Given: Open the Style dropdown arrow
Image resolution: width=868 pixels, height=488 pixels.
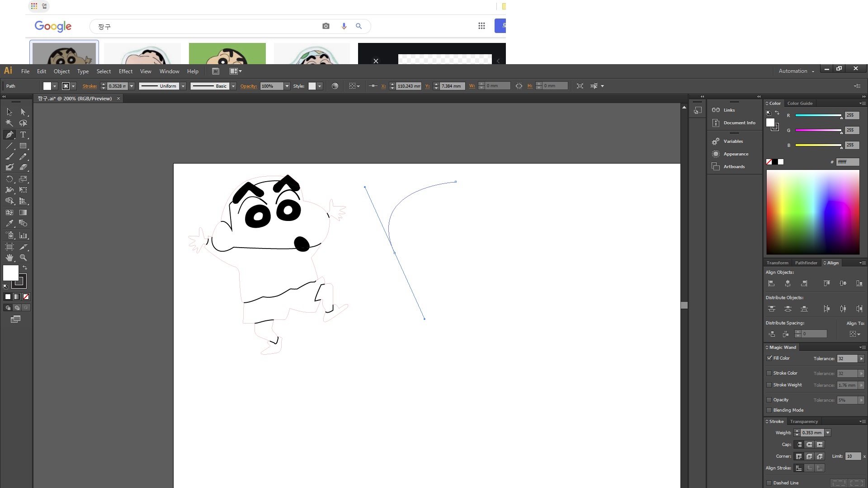Looking at the screenshot, I should pos(319,86).
